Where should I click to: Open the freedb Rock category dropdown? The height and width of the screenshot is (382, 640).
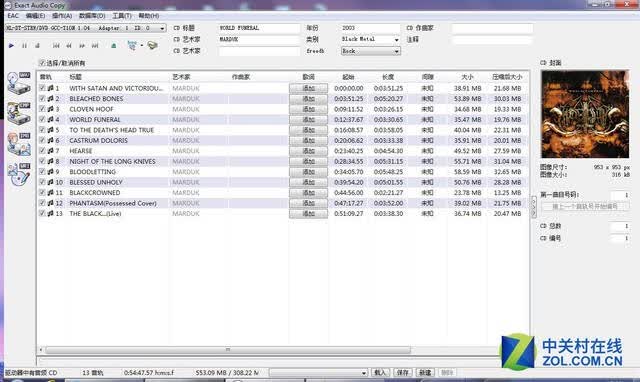[x=396, y=51]
